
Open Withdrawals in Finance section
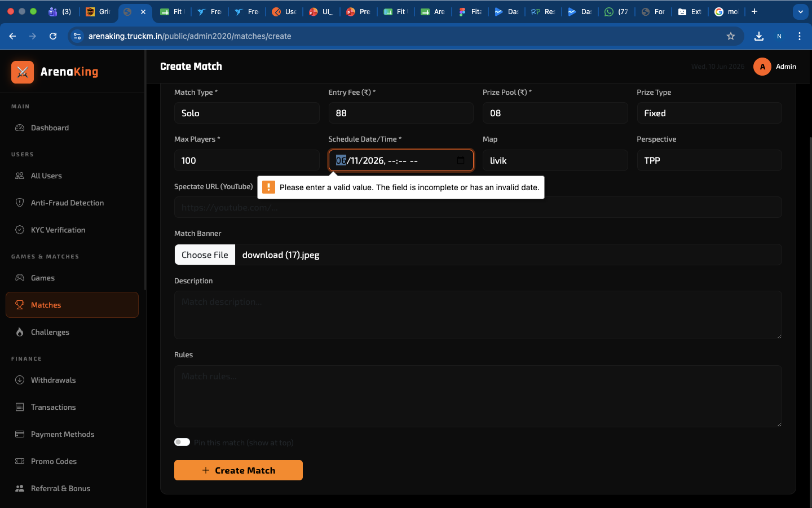pyautogui.click(x=72, y=380)
